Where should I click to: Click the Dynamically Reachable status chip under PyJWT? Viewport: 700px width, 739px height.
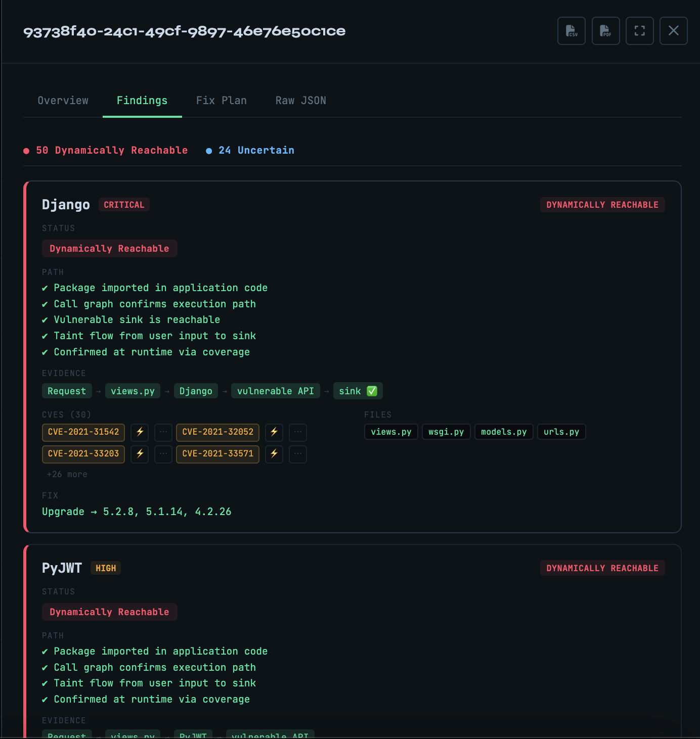109,612
